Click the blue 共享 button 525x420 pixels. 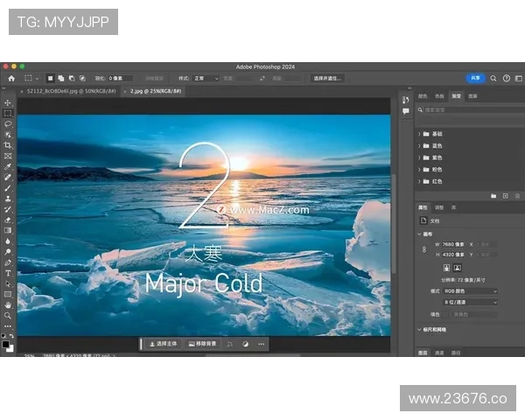(475, 78)
